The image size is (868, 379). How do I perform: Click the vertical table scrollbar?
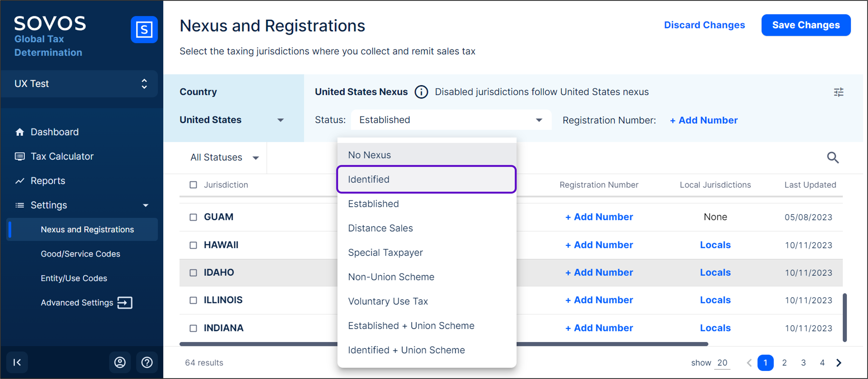coord(845,318)
